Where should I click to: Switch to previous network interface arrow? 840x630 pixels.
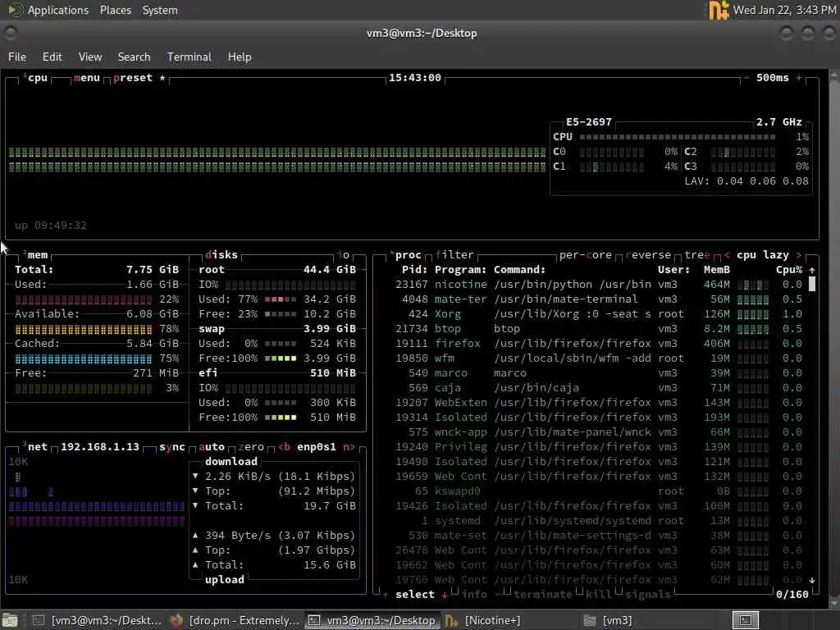[x=284, y=447]
